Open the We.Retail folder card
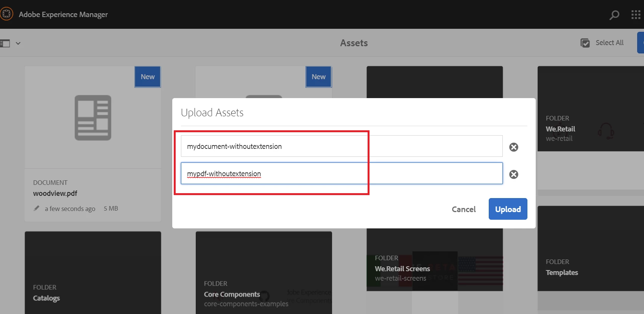This screenshot has width=644, height=314. point(591,109)
